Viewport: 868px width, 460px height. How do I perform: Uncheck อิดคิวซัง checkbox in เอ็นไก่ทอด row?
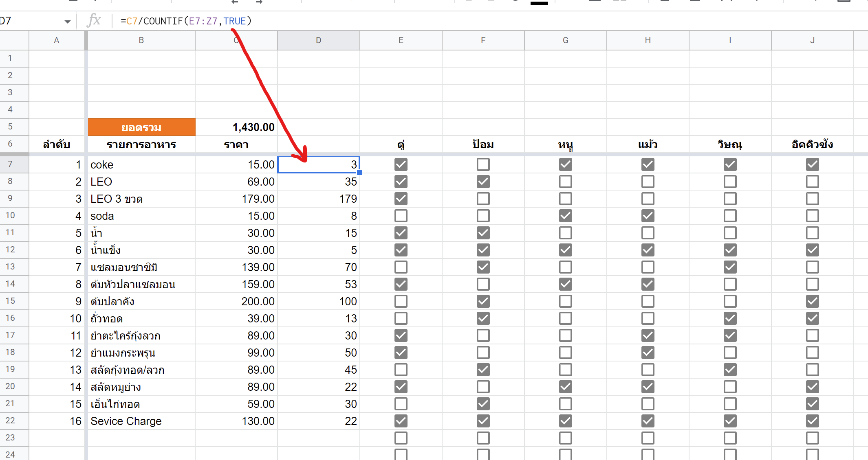[x=813, y=404]
